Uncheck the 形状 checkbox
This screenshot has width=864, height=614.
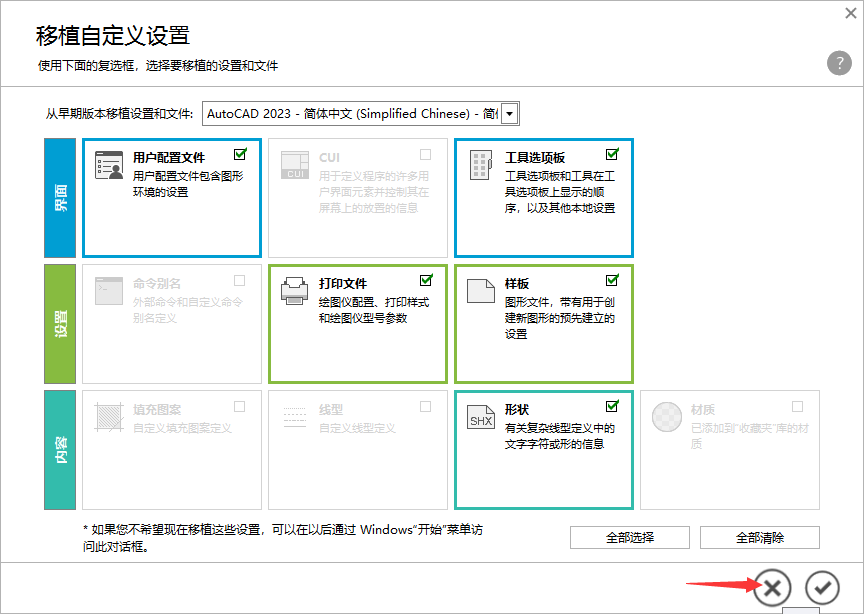pos(612,407)
